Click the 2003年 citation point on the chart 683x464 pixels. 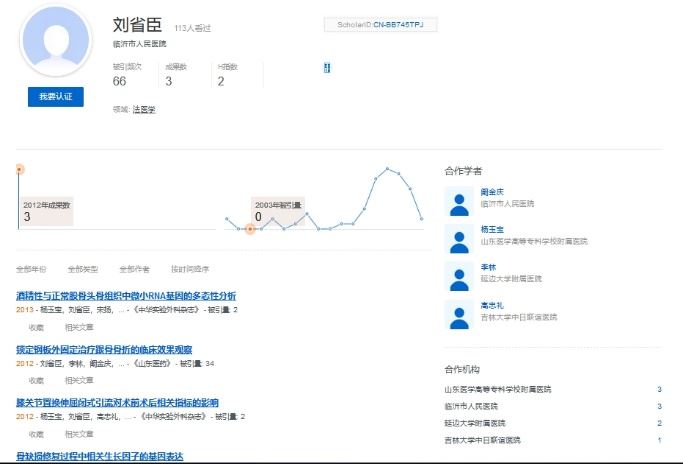click(250, 229)
